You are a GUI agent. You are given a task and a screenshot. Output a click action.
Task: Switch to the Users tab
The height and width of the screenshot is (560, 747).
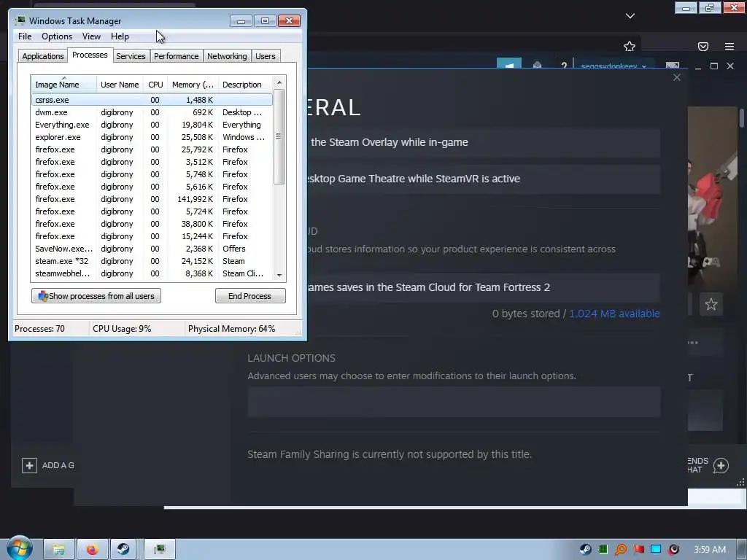point(266,55)
